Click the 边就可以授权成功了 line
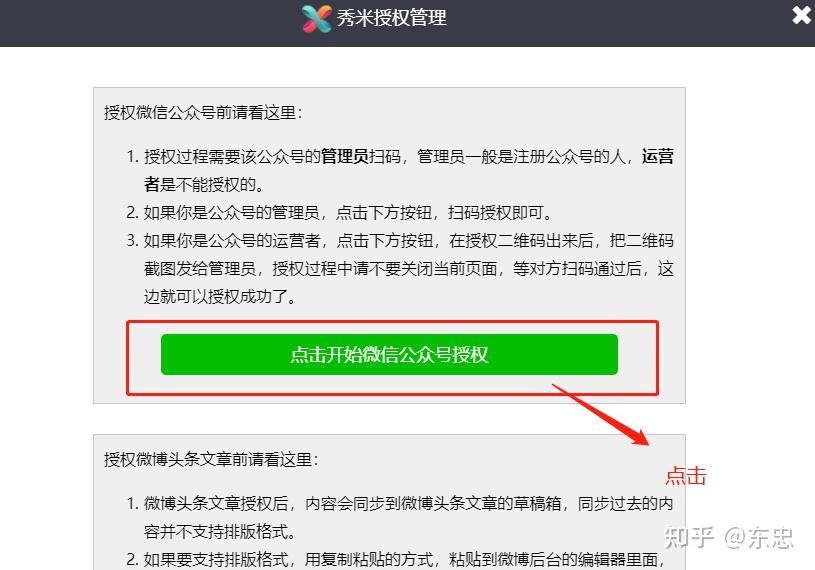The height and width of the screenshot is (570, 815). 220,296
